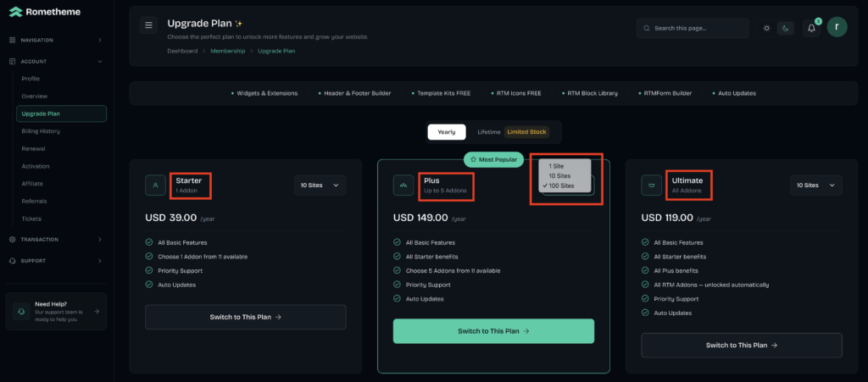The image size is (868, 382).
Task: Click the Starter plan user icon
Action: tap(155, 185)
